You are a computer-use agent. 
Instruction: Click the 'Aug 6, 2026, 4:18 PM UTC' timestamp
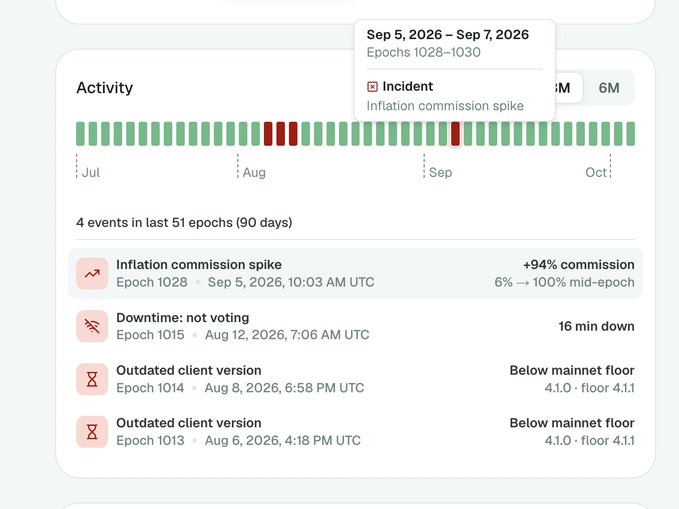point(283,441)
